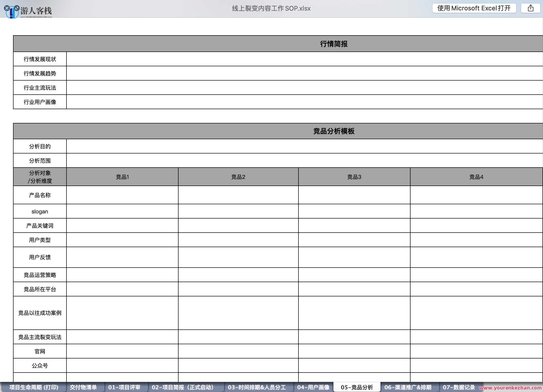
Task: Select the 竞品1 column header
Action: [122, 177]
